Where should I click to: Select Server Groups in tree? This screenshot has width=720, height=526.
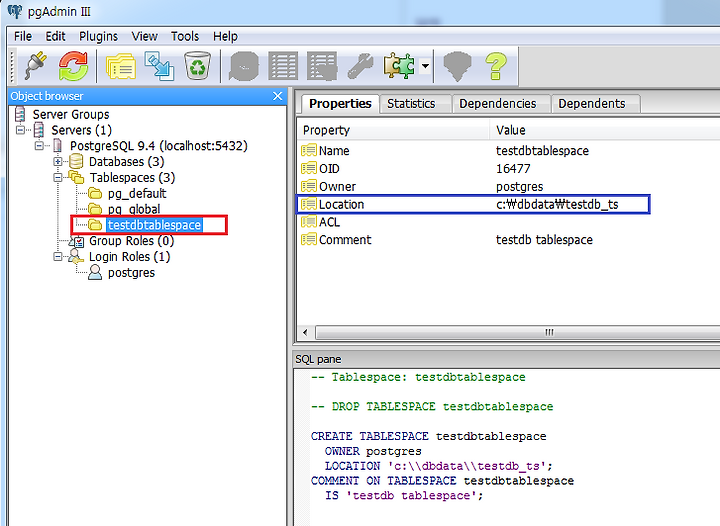[x=71, y=114]
